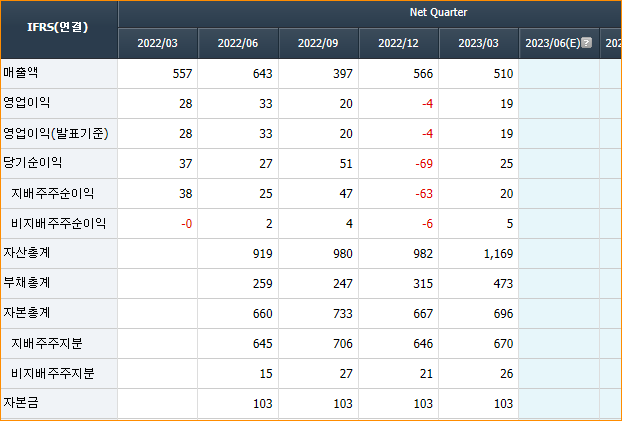Click the 영업이익 row label
Screen dimensions: 622x421
(x=27, y=103)
